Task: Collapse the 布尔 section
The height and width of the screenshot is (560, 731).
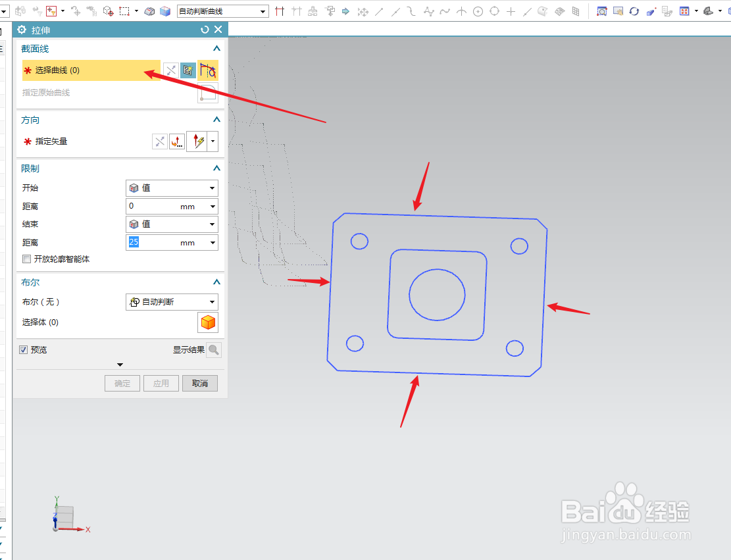Action: tap(216, 282)
